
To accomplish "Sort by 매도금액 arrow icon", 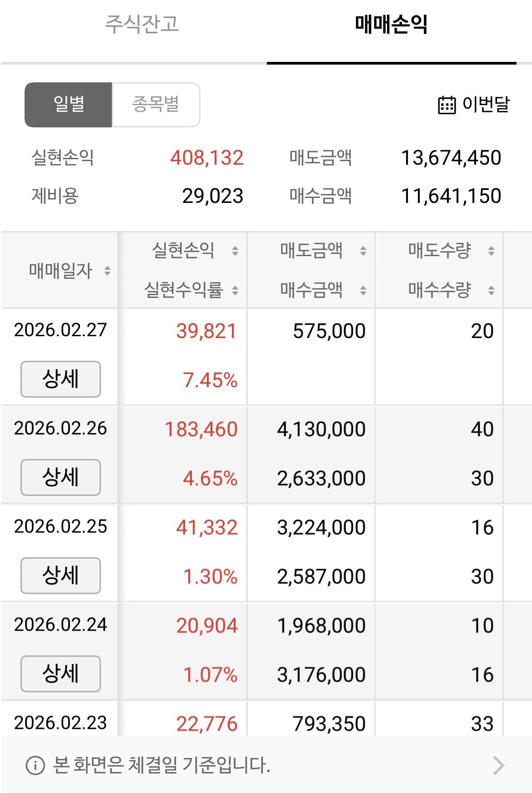I will pyautogui.click(x=363, y=251).
